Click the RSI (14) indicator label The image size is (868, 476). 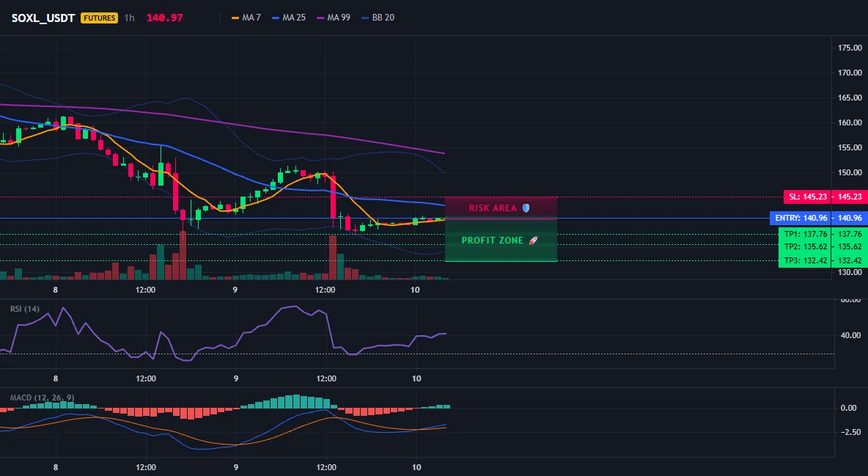coord(25,309)
